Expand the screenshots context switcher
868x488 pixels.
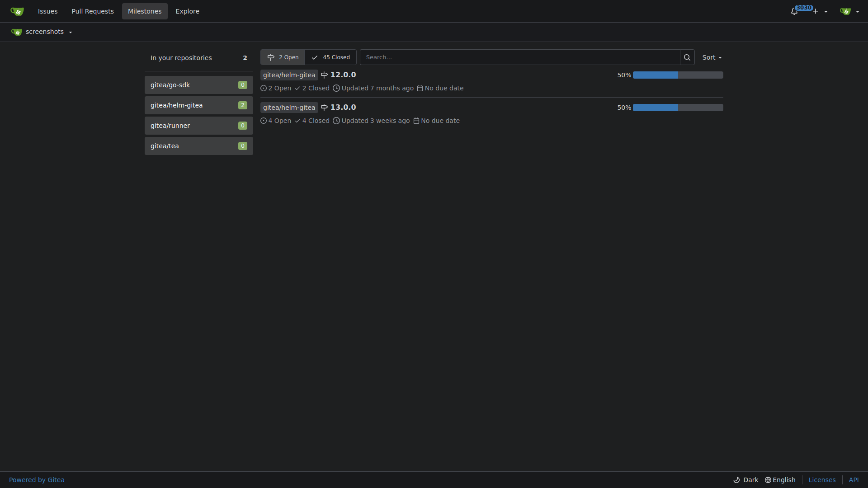point(42,32)
